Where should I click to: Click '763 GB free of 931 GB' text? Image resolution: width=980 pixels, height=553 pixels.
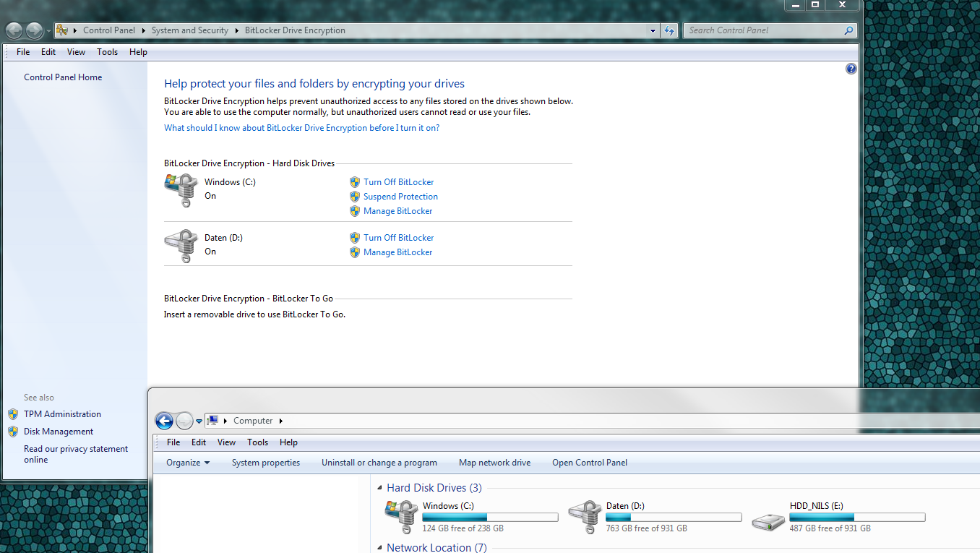pyautogui.click(x=646, y=528)
